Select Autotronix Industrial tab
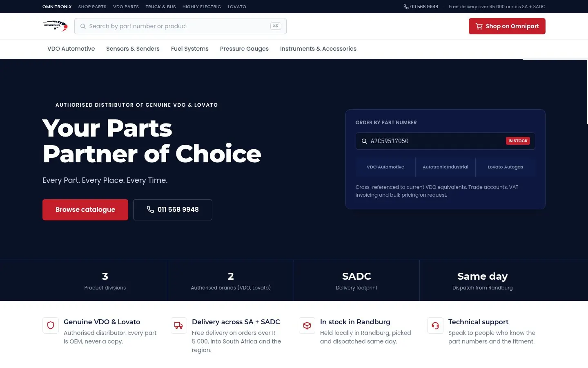The height and width of the screenshot is (368, 588). click(x=445, y=167)
